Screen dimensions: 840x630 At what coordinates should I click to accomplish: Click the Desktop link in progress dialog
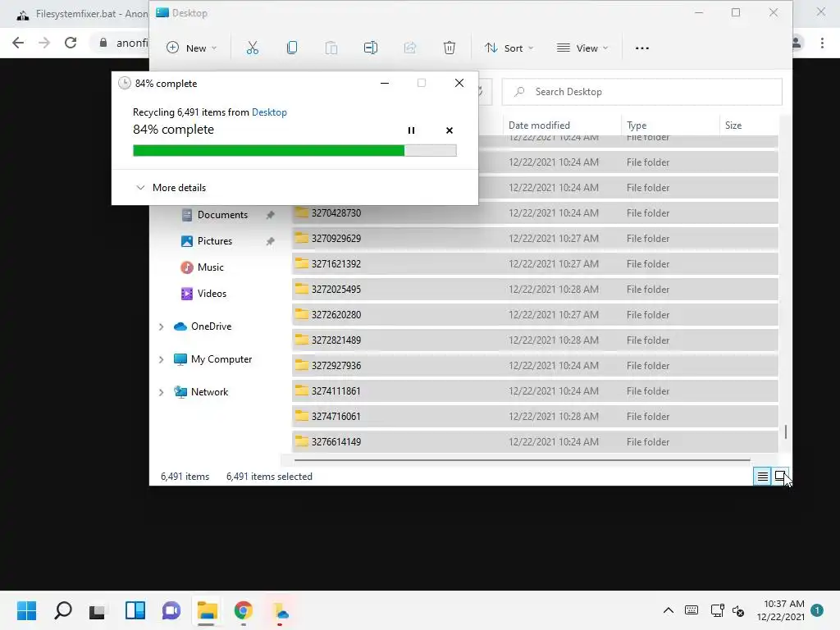coord(269,112)
